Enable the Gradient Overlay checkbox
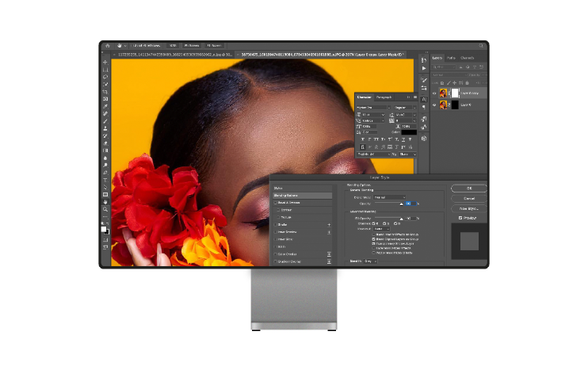The height and width of the screenshot is (377, 588). 276,261
